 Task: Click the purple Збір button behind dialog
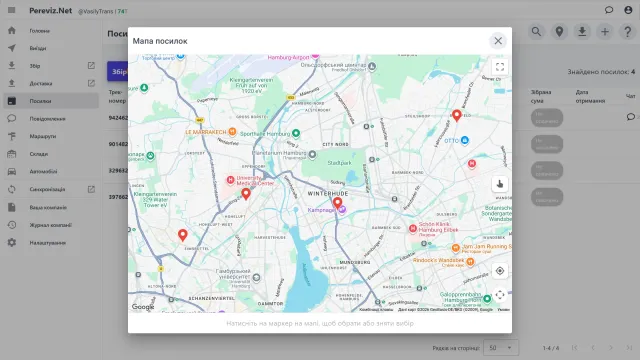click(118, 71)
